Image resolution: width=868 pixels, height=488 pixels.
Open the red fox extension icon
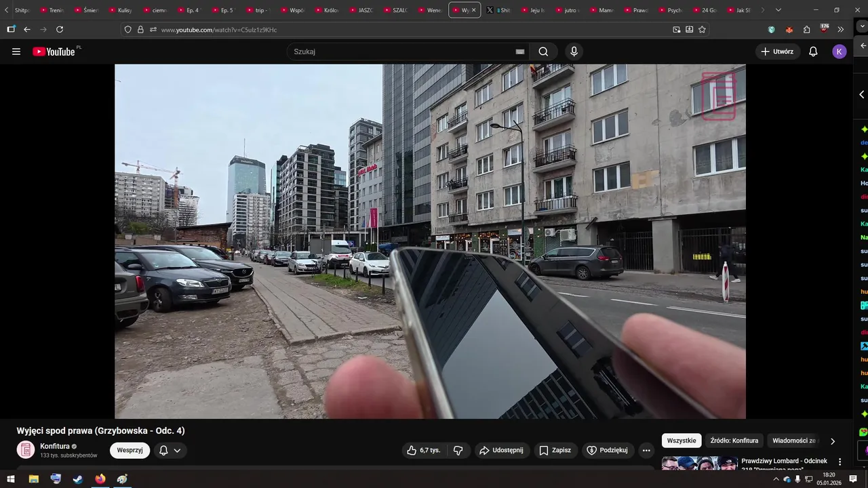point(789,30)
